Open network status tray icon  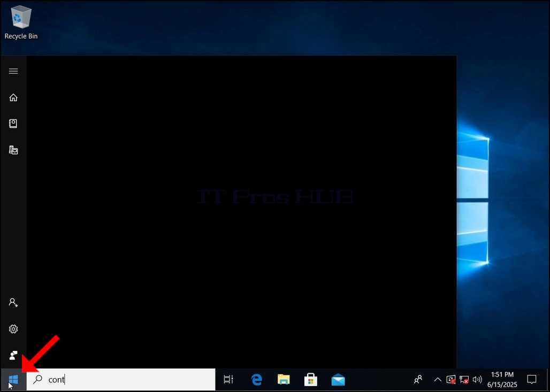point(464,379)
